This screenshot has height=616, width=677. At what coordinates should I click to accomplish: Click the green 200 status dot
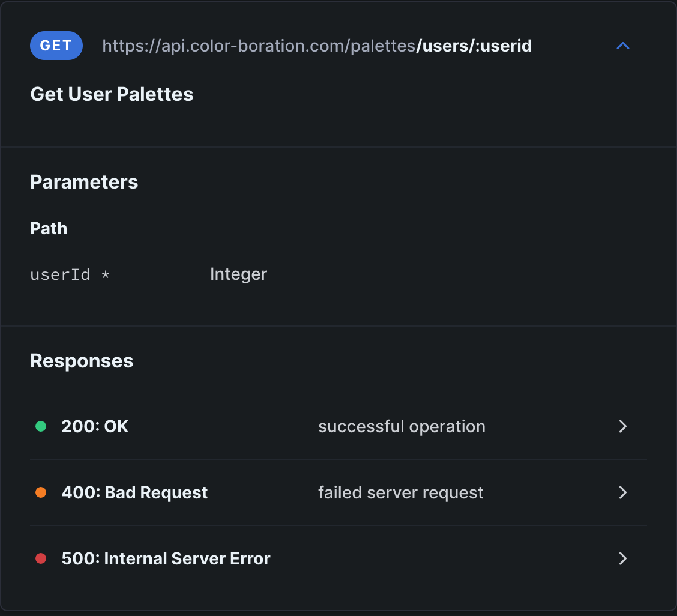tap(41, 426)
